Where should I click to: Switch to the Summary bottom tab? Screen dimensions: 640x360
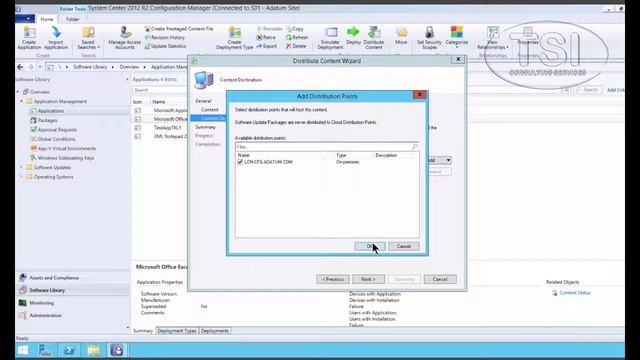[143, 331]
